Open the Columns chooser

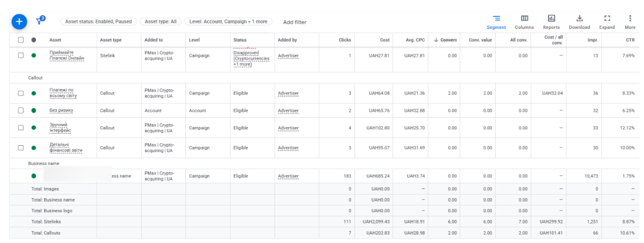click(x=524, y=21)
